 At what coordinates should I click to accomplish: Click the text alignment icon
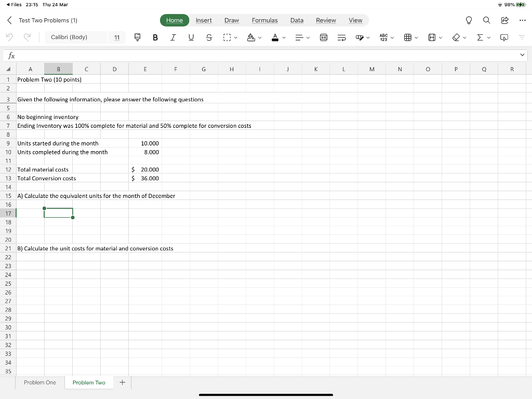tap(299, 37)
